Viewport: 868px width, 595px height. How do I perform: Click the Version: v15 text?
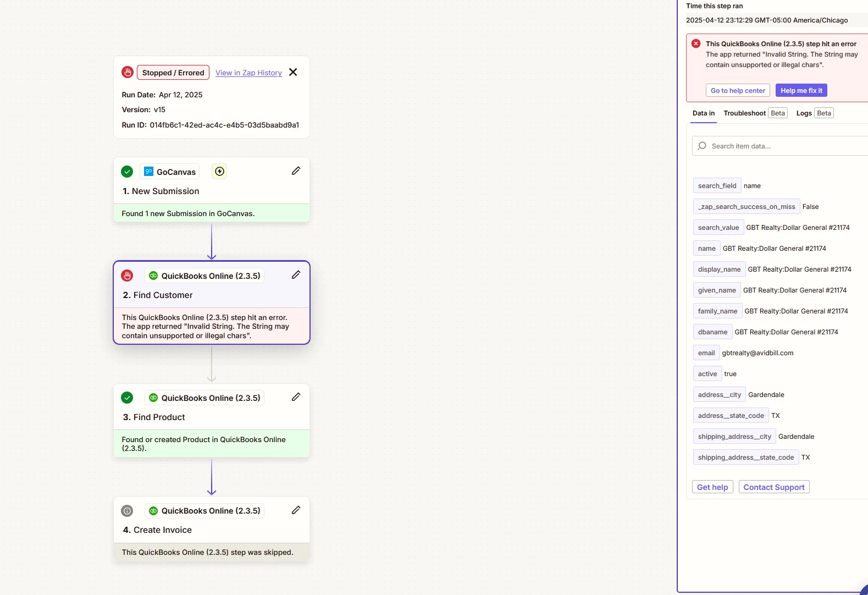point(143,109)
